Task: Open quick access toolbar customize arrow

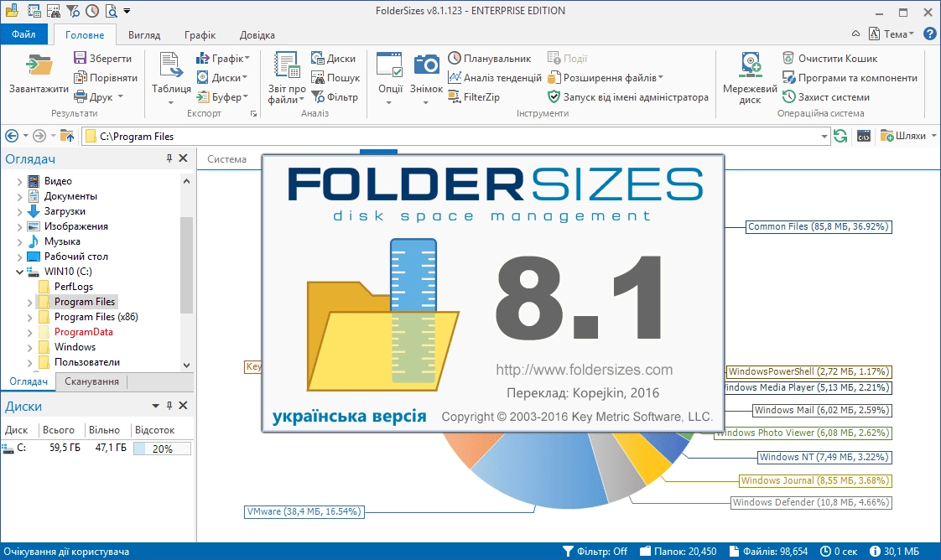Action: (127, 11)
